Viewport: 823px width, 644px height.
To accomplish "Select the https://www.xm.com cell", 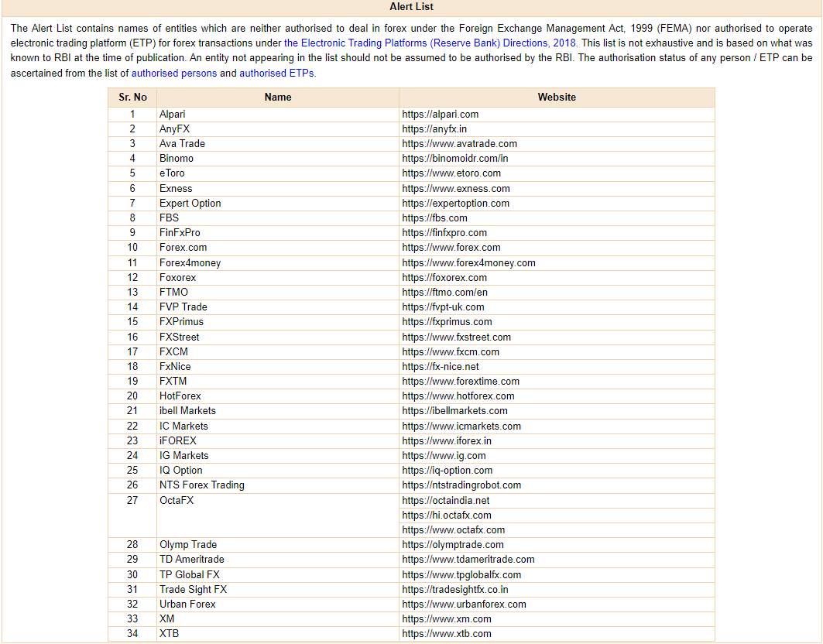I will 557,618.
